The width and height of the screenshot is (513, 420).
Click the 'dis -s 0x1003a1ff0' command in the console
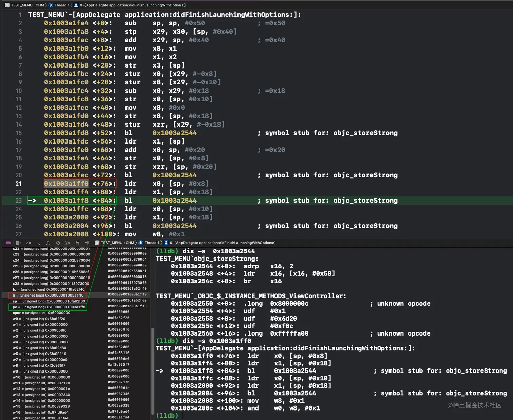[217, 341]
